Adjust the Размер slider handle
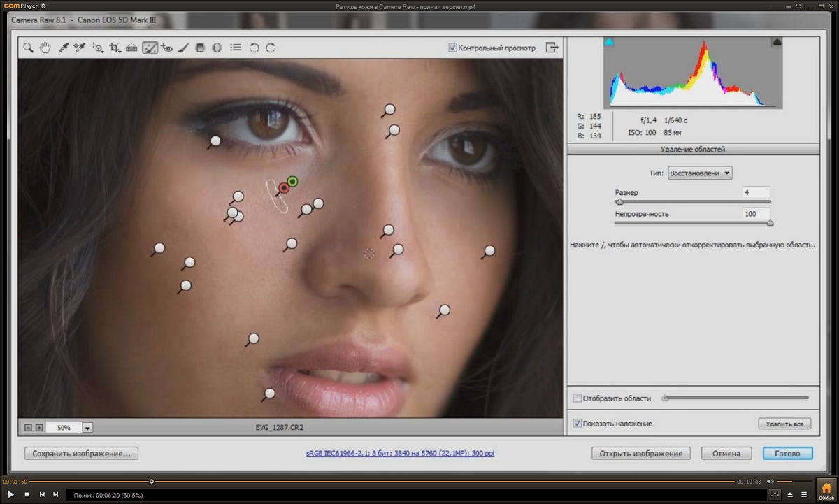839x504 pixels. [619, 202]
